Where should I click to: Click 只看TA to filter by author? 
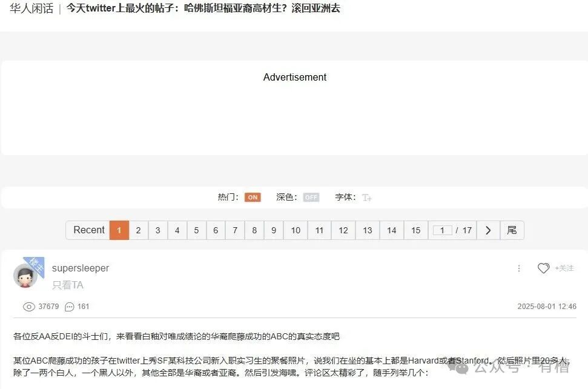(x=68, y=285)
